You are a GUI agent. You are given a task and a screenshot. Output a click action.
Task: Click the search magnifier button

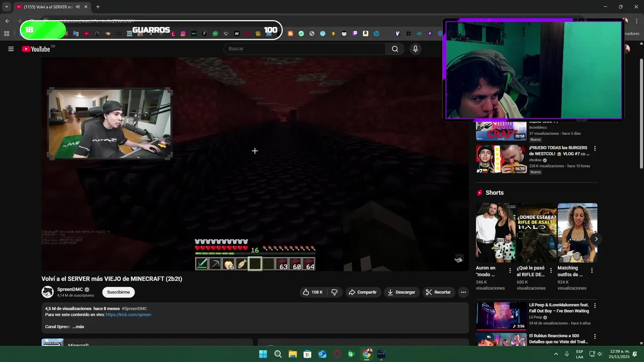395,49
